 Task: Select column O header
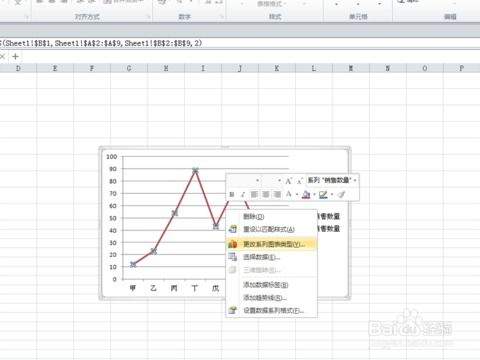coord(425,68)
